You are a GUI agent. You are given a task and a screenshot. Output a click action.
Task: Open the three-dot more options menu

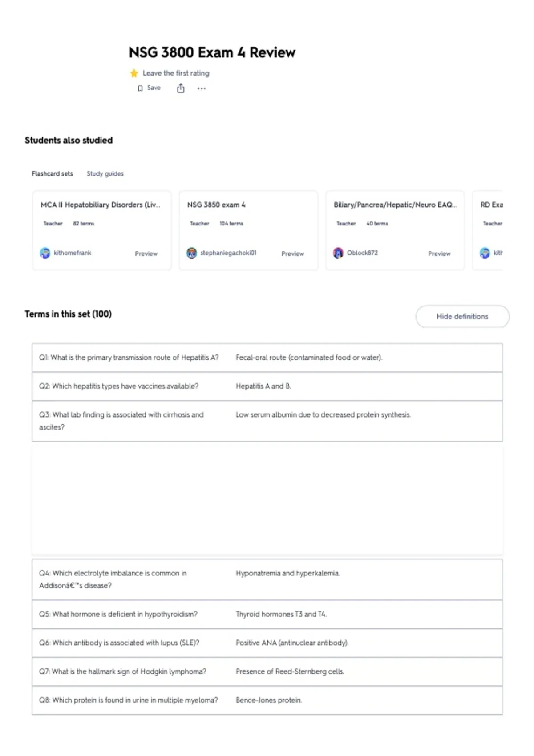(202, 88)
